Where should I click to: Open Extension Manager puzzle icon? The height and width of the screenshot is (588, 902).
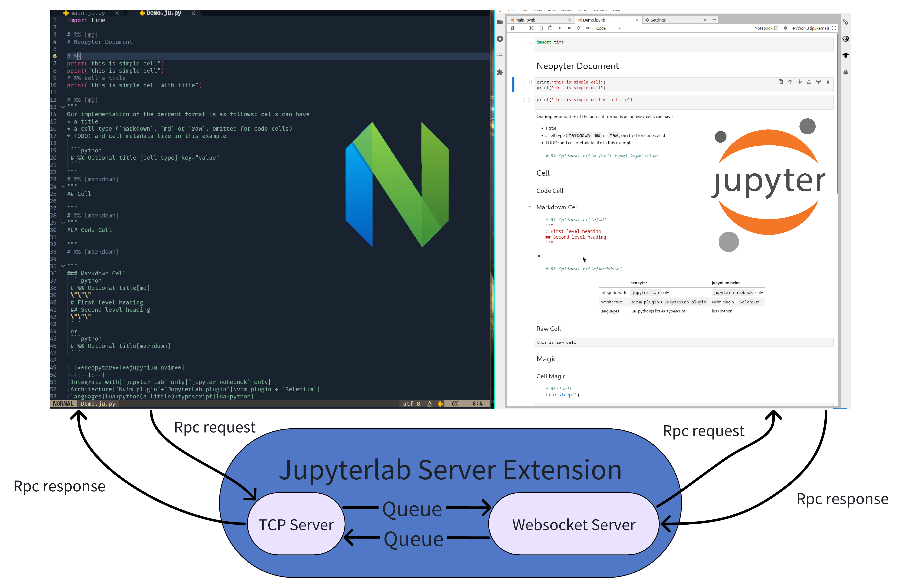tap(500, 72)
